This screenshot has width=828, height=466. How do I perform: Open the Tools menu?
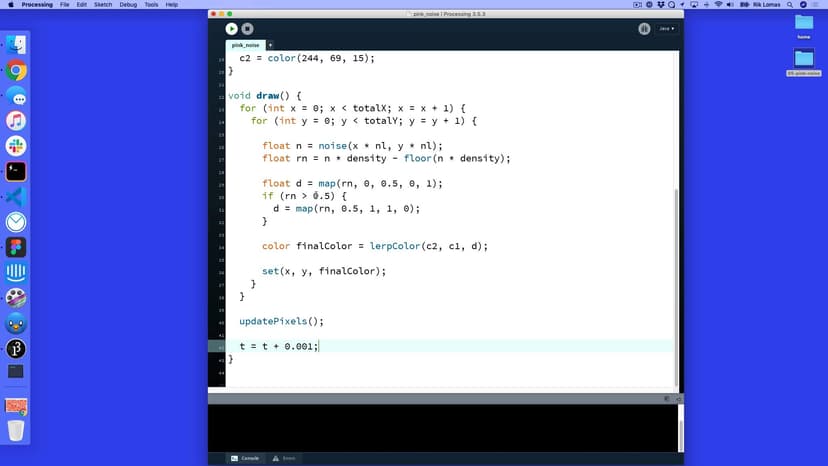pos(150,5)
